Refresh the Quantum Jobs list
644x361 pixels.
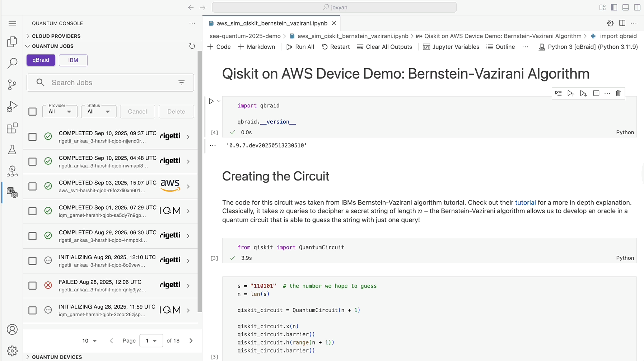192,46
